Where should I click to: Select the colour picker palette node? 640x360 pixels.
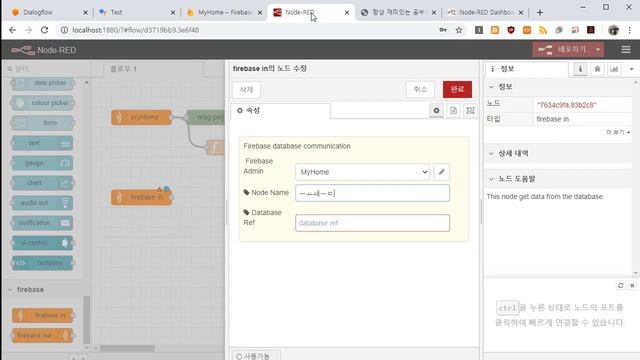tap(42, 103)
